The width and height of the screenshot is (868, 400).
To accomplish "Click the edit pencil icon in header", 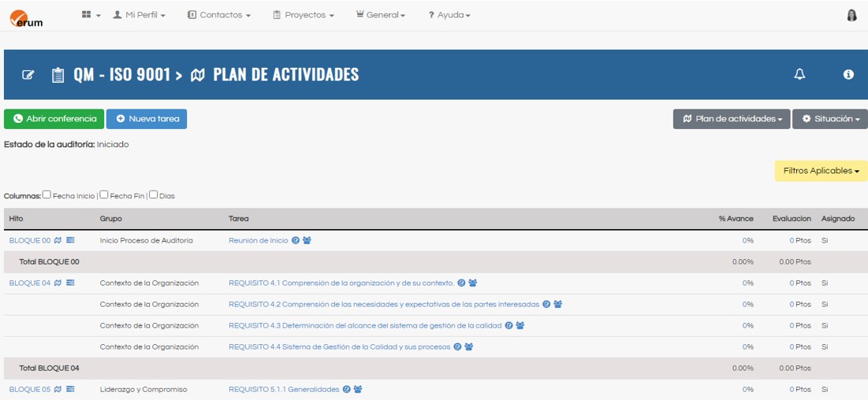I will pyautogui.click(x=28, y=75).
